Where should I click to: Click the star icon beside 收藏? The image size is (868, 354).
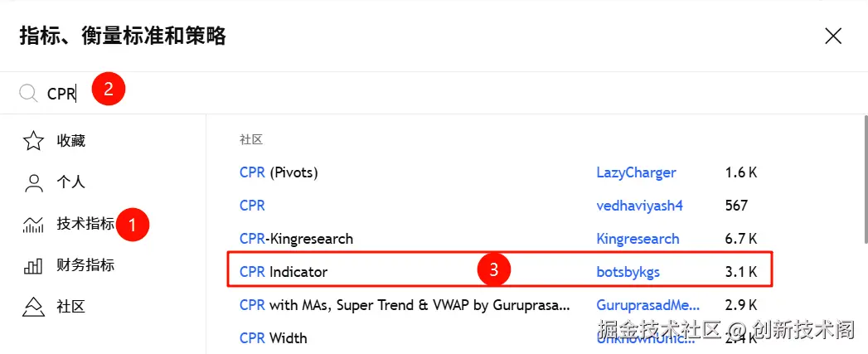(x=33, y=141)
